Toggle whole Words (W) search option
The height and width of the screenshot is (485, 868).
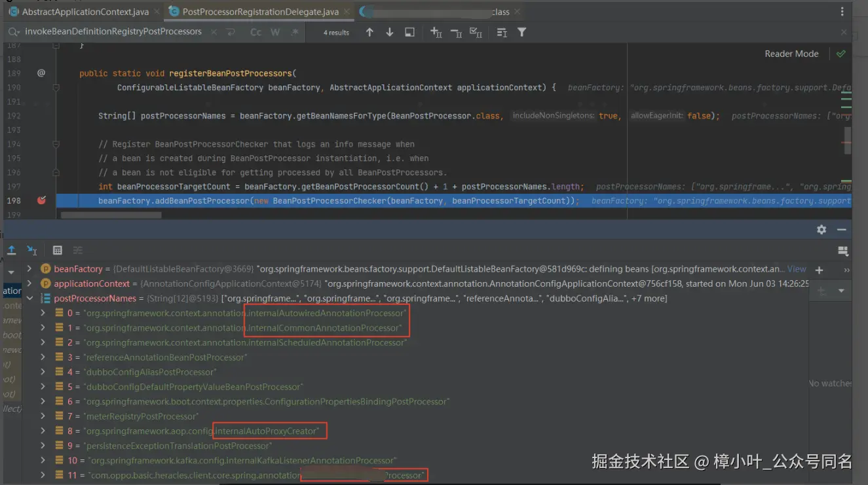point(275,32)
